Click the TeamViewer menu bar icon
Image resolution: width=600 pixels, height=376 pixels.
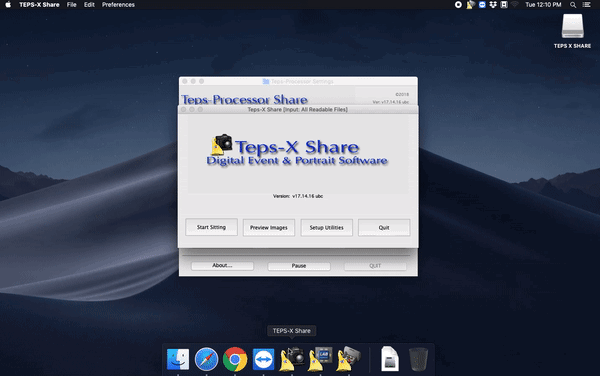click(482, 5)
